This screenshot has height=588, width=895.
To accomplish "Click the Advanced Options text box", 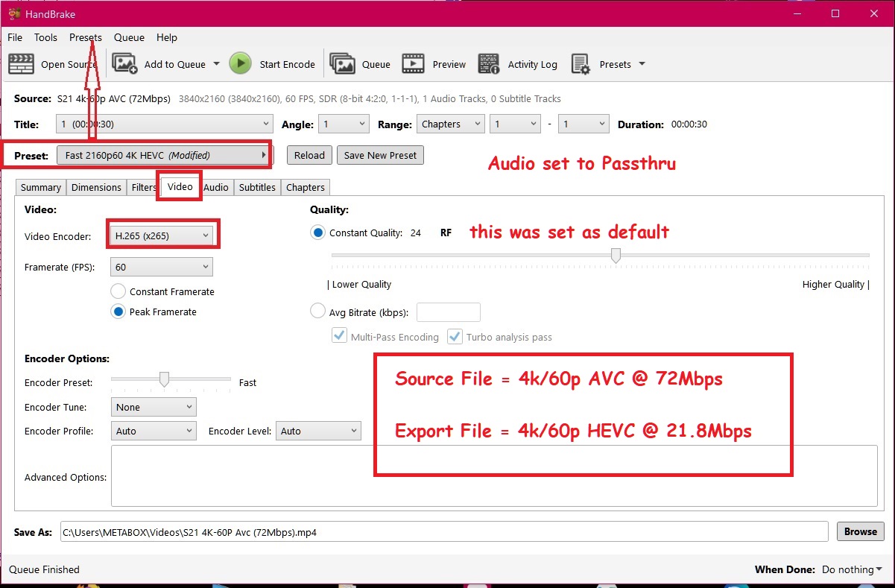I will point(494,476).
